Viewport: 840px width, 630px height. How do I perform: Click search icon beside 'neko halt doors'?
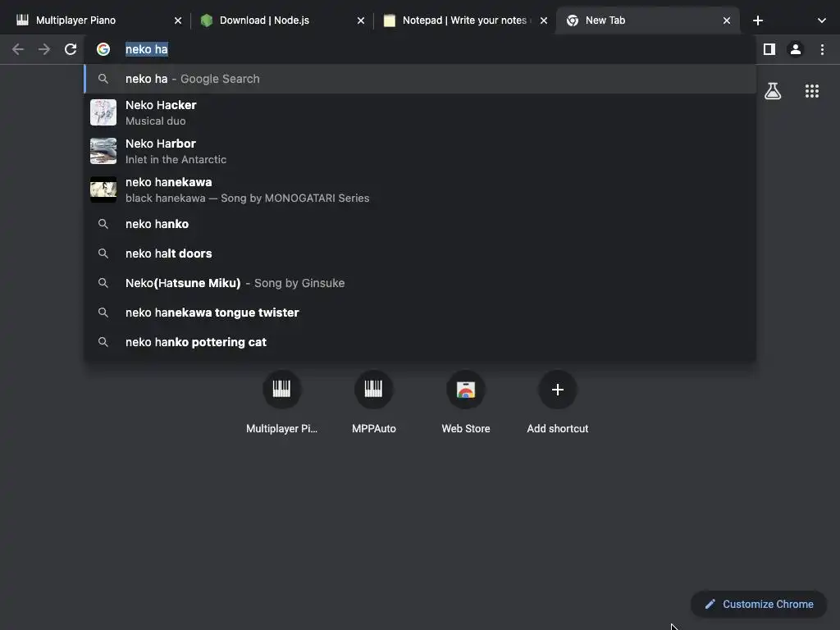click(x=103, y=253)
